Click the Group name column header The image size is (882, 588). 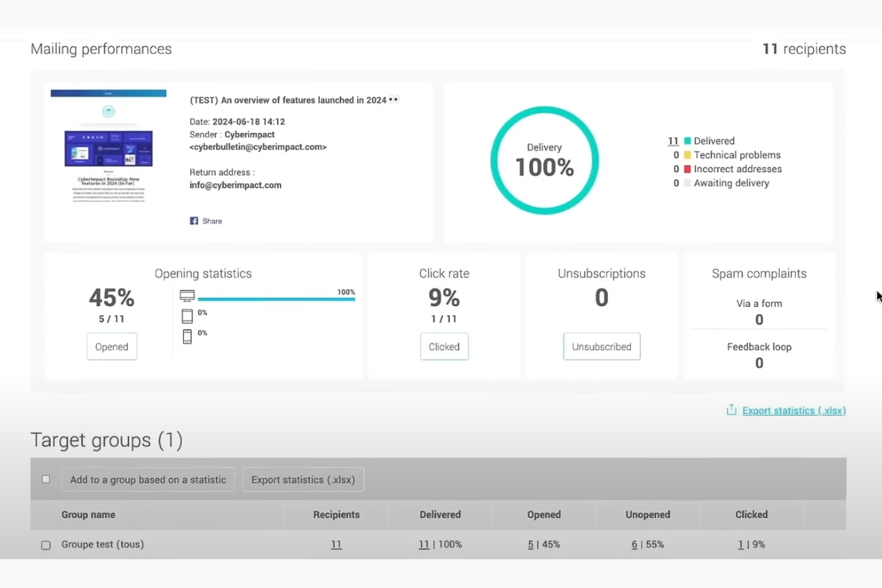88,515
